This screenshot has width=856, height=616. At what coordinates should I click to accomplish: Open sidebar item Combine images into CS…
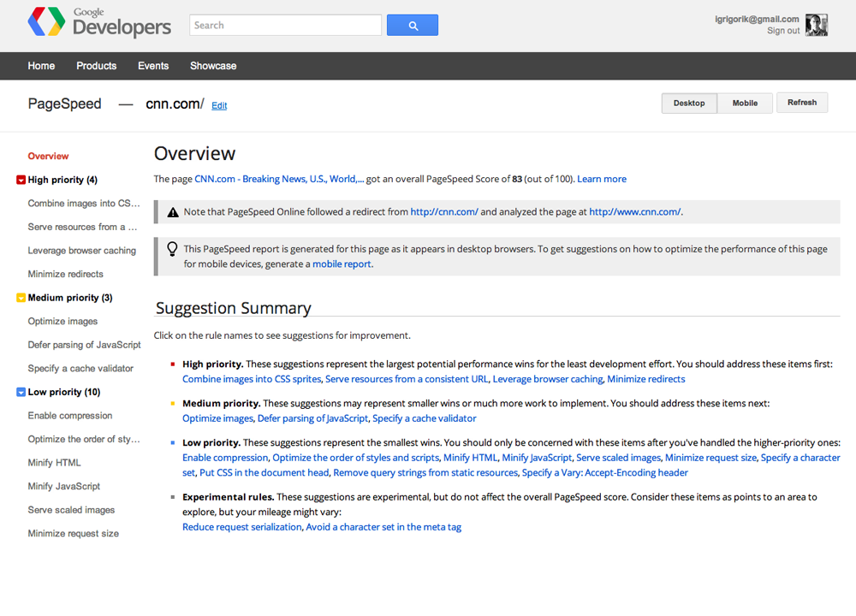click(x=84, y=204)
